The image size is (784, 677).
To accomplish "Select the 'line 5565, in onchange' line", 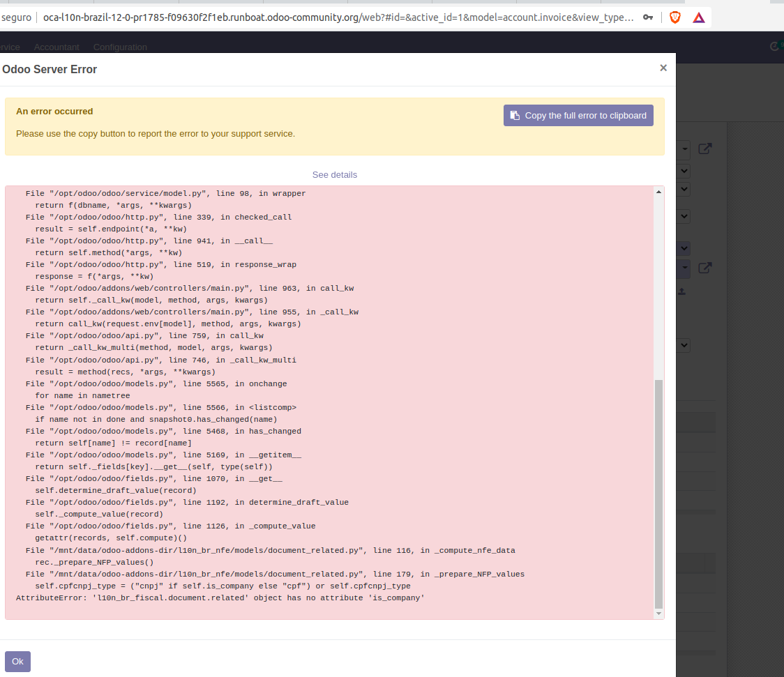I will click(156, 383).
